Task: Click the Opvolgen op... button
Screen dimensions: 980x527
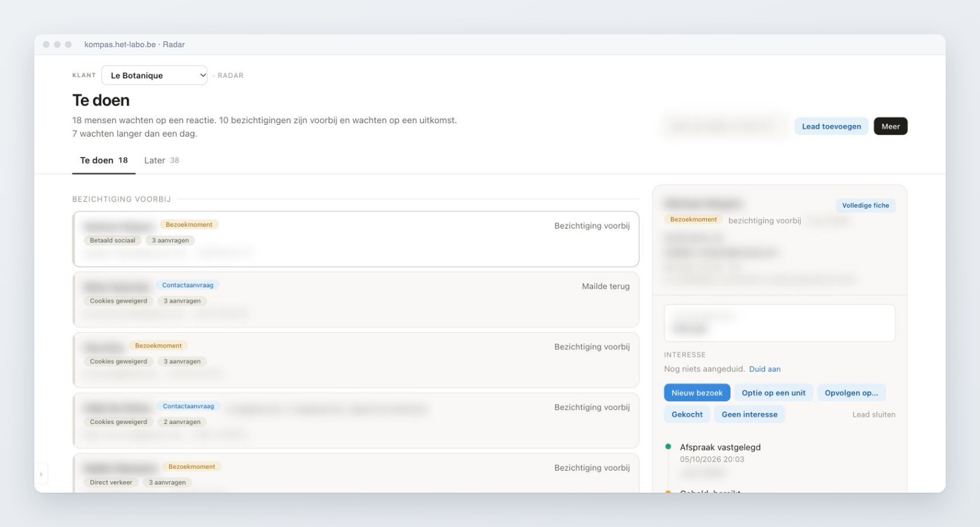Action: pyautogui.click(x=851, y=393)
